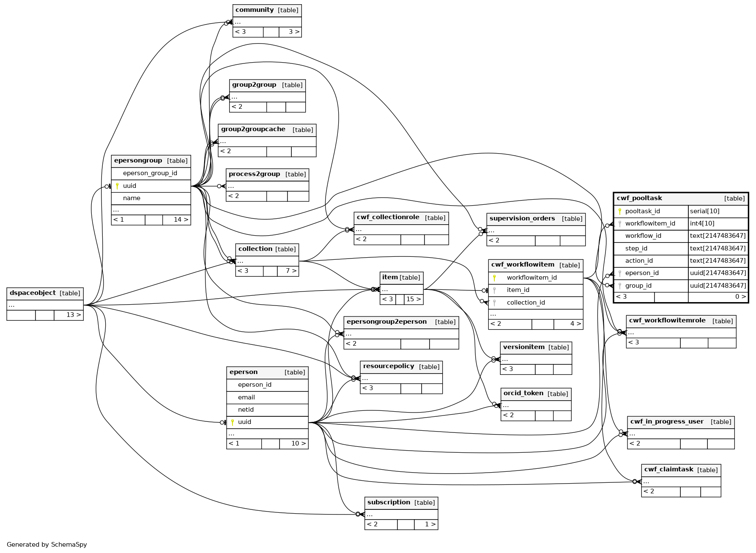This screenshot has width=756, height=553.
Task: Select the versionitem table header
Action: 536,347
